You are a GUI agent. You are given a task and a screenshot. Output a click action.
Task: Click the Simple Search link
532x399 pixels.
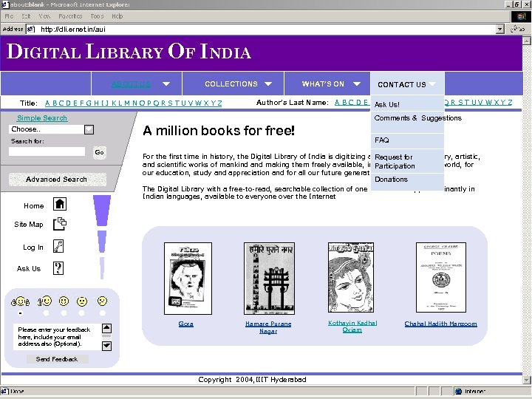click(x=42, y=117)
